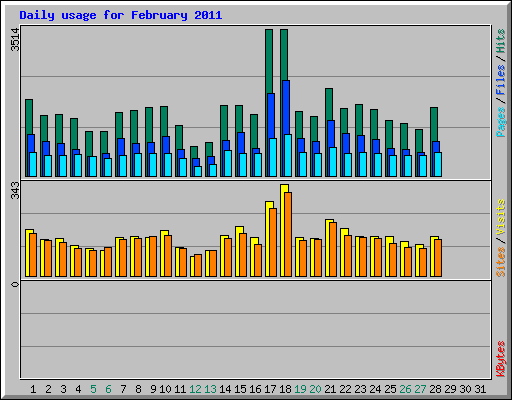Screen dimensions: 512x400
Task: Click green weekend day '6' label
Action: click(108, 389)
